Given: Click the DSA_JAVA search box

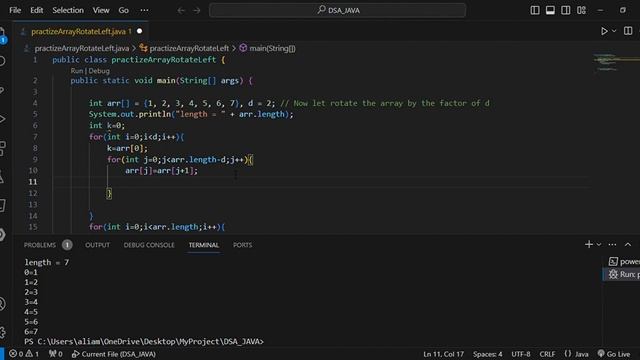Looking at the screenshot, I should [338, 10].
